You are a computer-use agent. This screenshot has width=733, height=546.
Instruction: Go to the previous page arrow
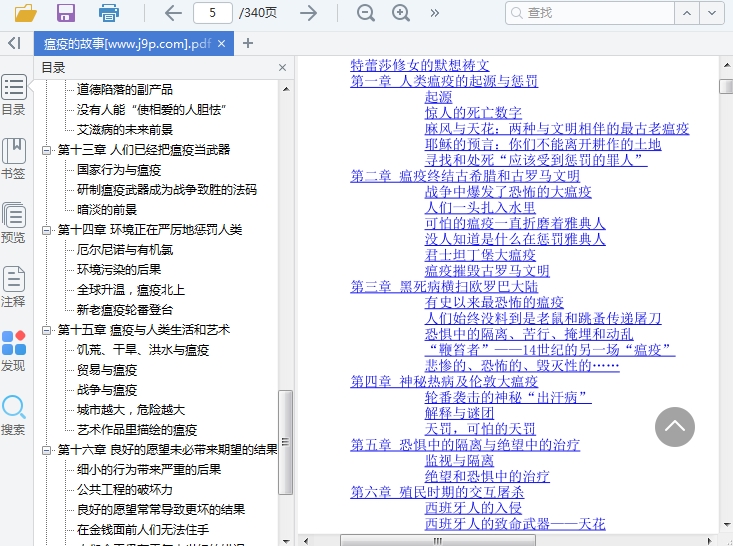pyautogui.click(x=172, y=13)
